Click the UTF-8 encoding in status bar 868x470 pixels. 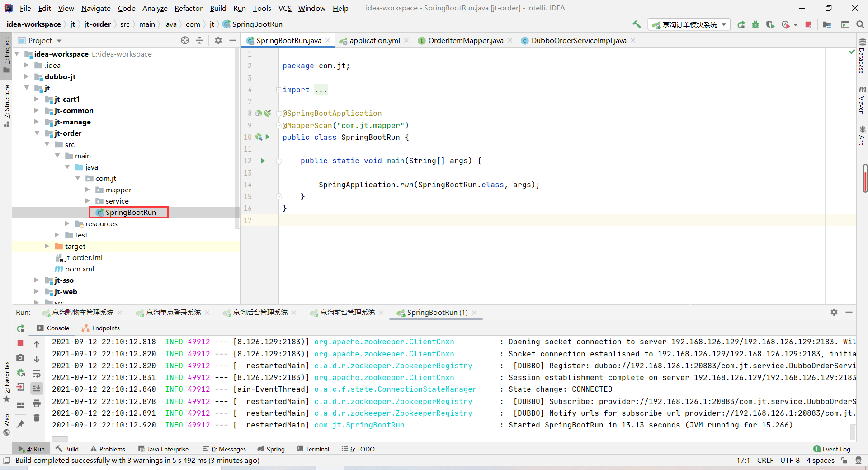(790, 460)
